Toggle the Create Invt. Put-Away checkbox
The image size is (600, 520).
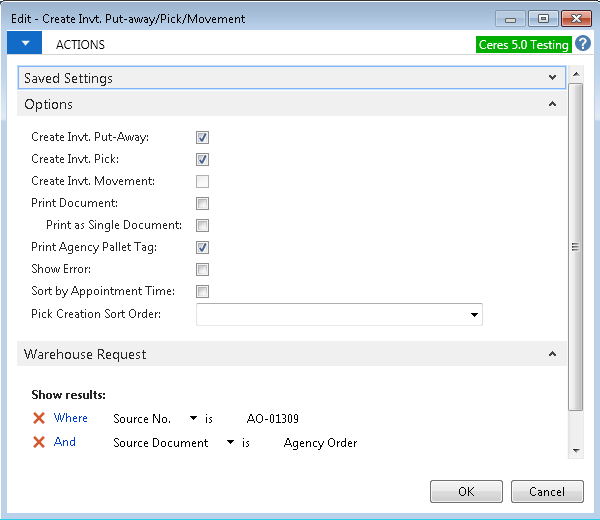pos(202,137)
